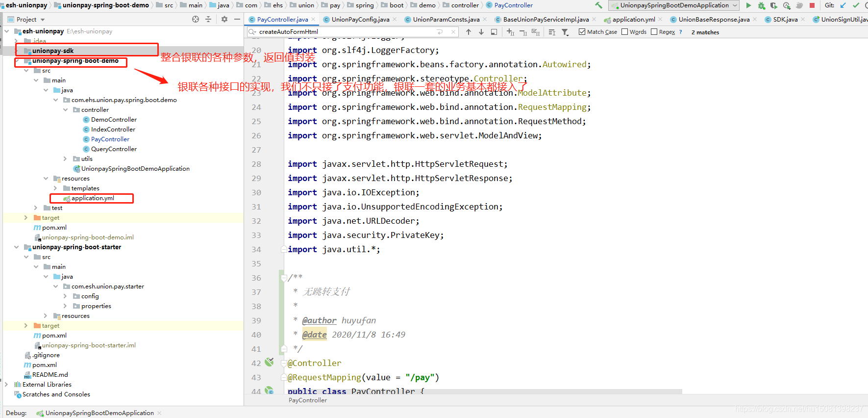Click the Git update project arrow
This screenshot has height=418, width=868.
point(843,5)
